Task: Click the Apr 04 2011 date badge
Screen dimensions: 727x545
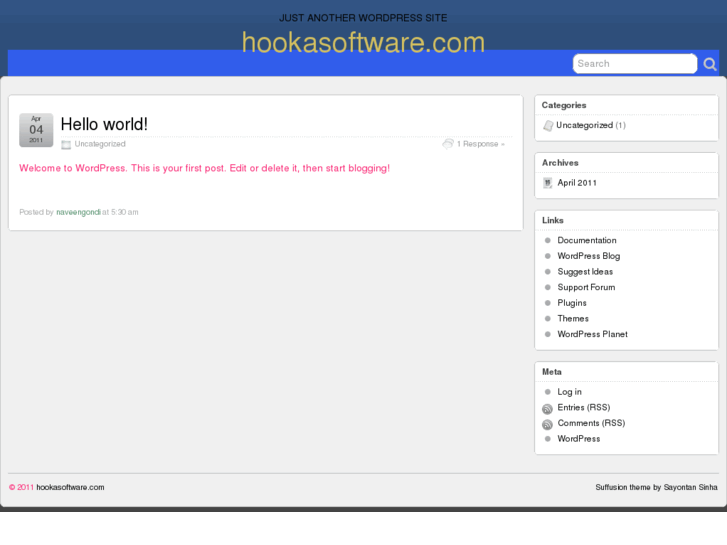Action: (36, 130)
